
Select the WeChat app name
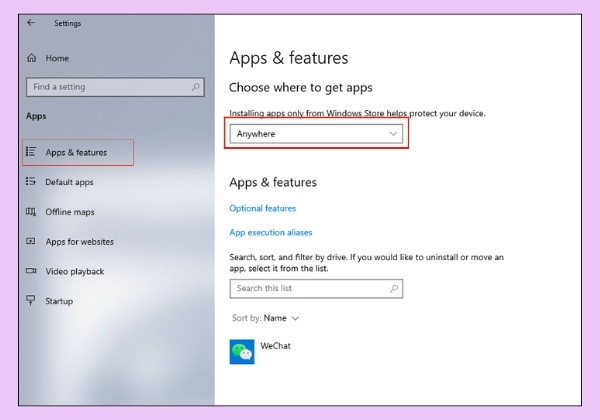click(x=276, y=346)
